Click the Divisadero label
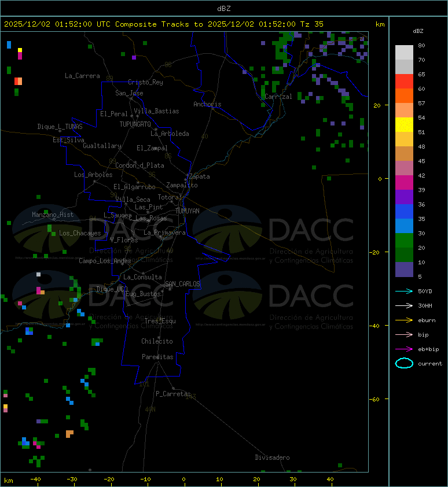This screenshot has height=487, width=448. 272,458
